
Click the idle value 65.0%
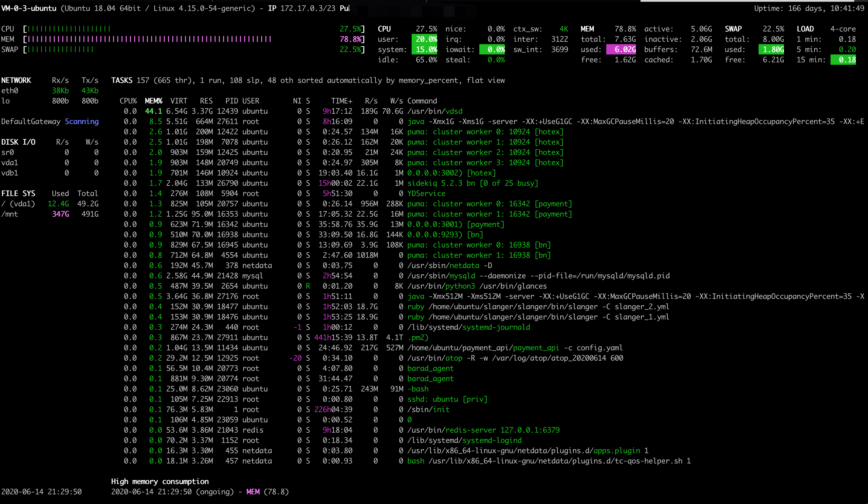(x=426, y=60)
